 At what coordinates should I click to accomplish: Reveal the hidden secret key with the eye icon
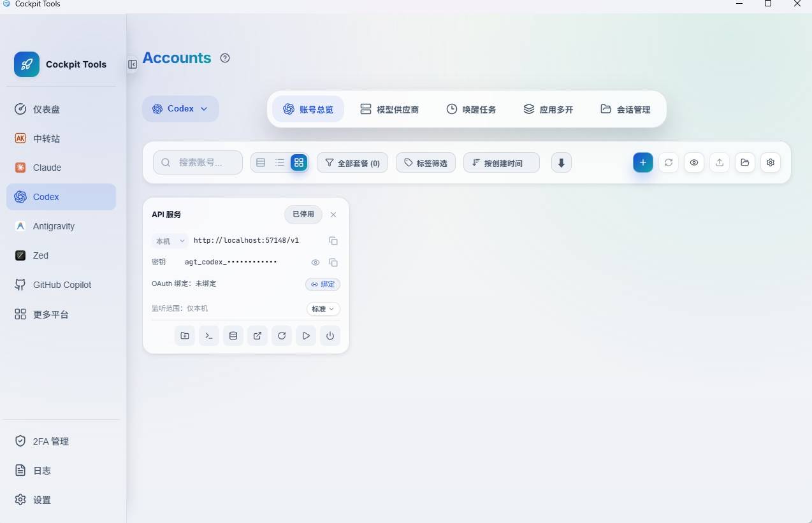[315, 262]
